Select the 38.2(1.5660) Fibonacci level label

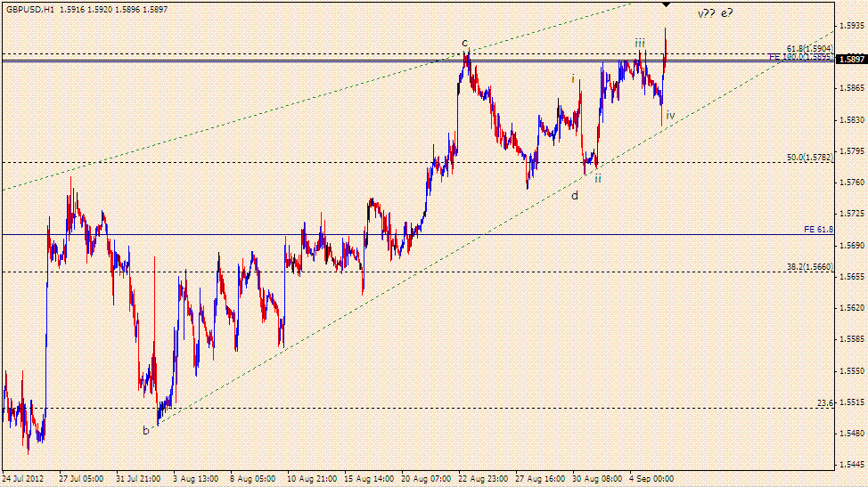(810, 266)
